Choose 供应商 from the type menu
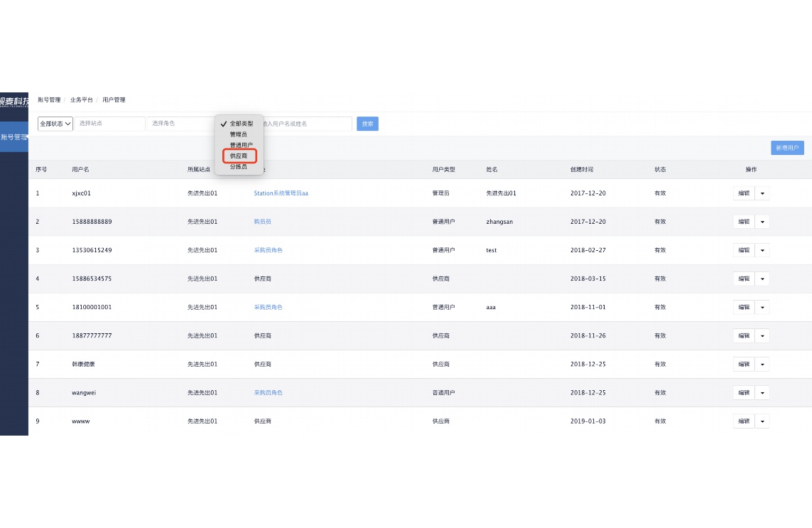This screenshot has height=528, width=812. [239, 156]
